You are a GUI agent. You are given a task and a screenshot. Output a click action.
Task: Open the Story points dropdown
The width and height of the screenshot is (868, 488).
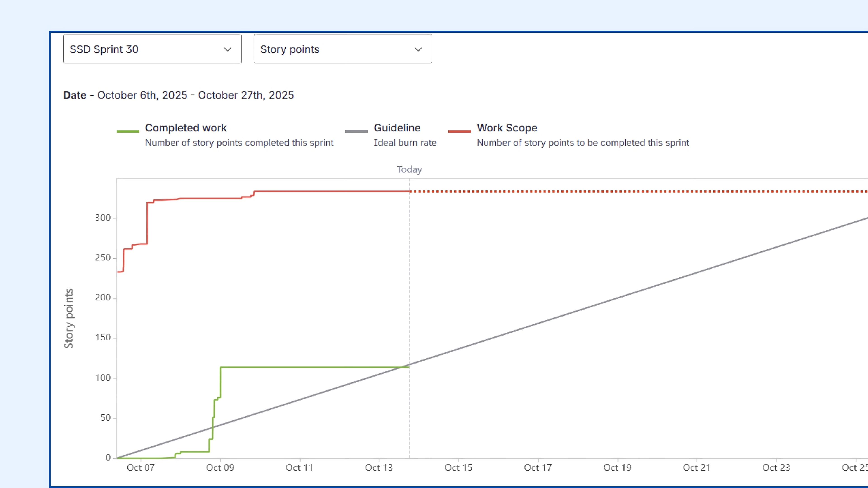click(x=342, y=49)
